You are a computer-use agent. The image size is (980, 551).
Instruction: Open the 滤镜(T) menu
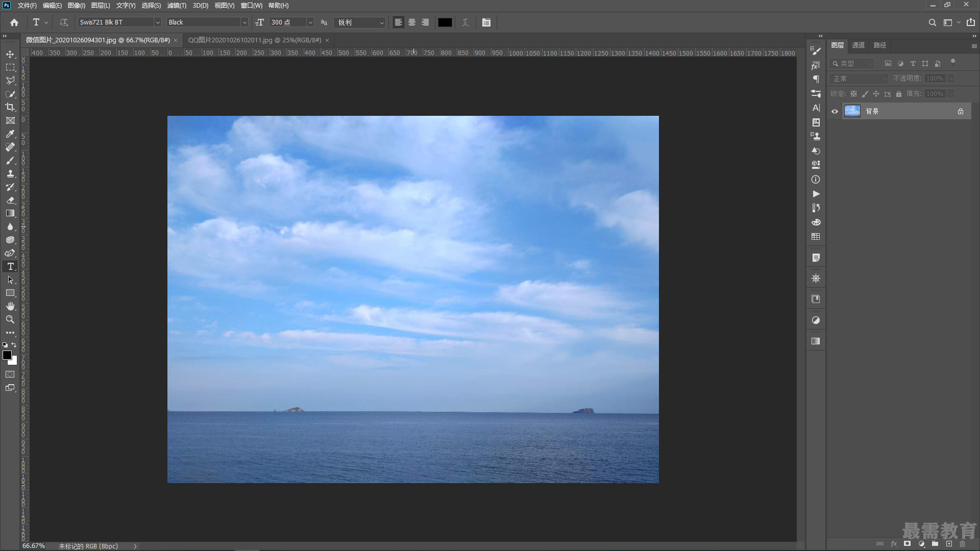click(177, 6)
